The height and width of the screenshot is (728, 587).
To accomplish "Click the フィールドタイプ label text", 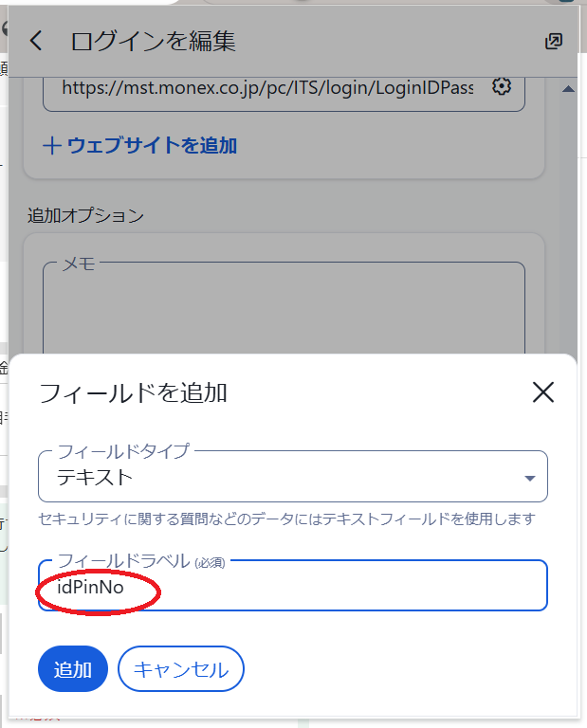I will (123, 451).
